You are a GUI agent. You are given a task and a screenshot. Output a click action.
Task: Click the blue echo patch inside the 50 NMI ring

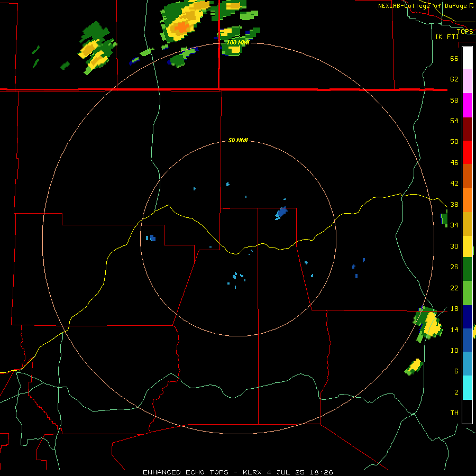(x=282, y=213)
